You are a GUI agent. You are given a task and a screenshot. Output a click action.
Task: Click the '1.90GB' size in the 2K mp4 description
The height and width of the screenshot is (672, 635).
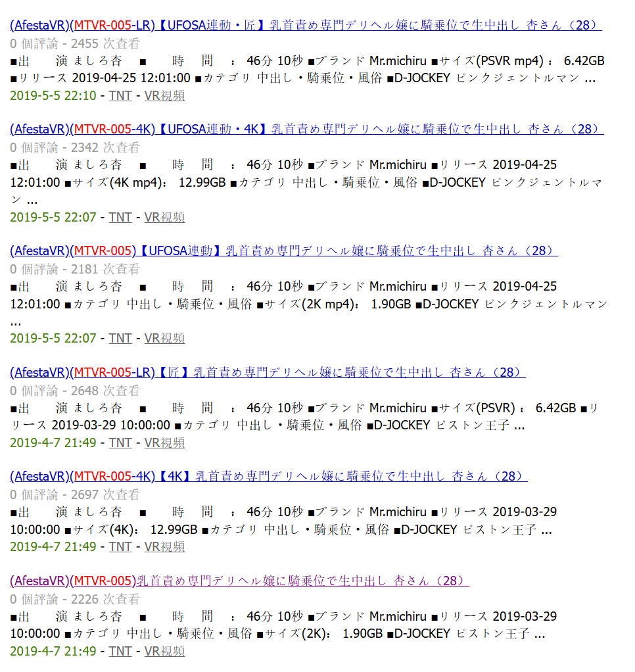click(x=390, y=304)
